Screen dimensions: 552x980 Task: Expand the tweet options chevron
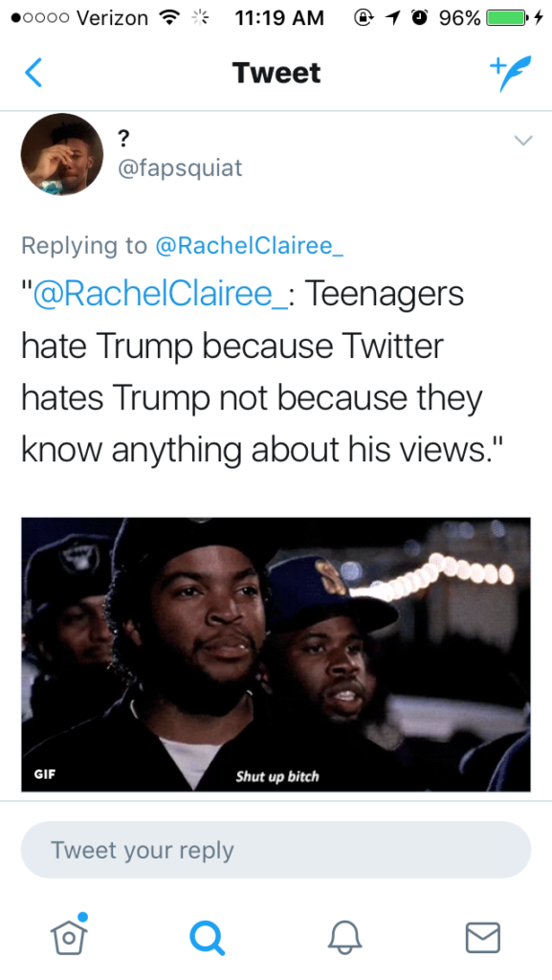[x=522, y=140]
